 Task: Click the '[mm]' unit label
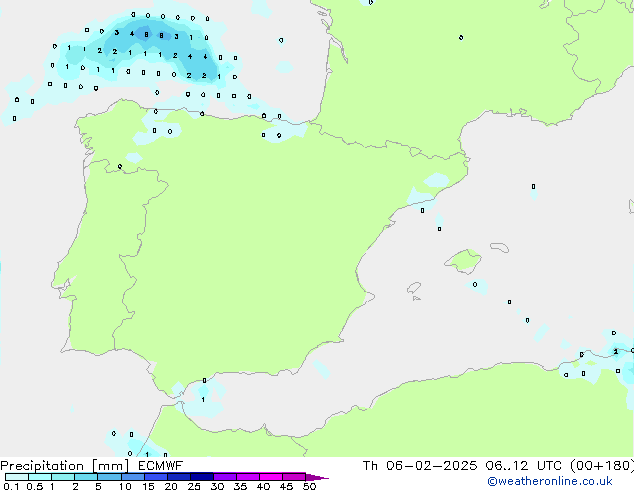[x=110, y=466]
